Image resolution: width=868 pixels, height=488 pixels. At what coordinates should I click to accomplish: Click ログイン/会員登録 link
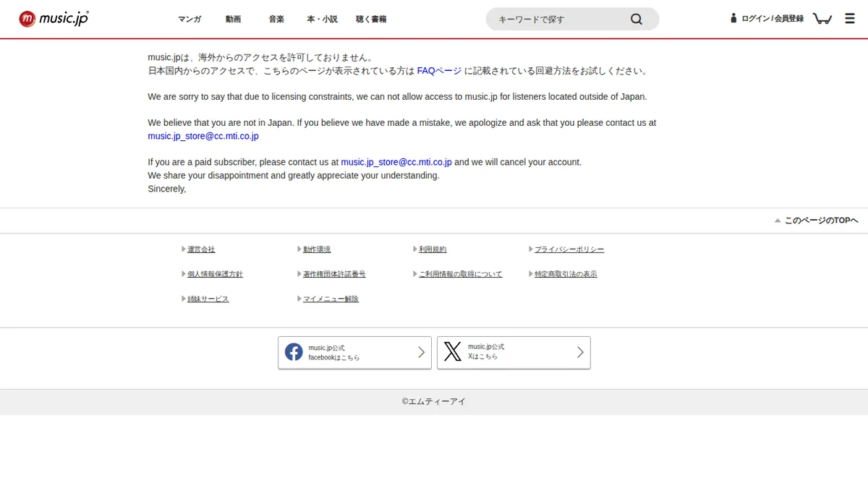point(773,19)
